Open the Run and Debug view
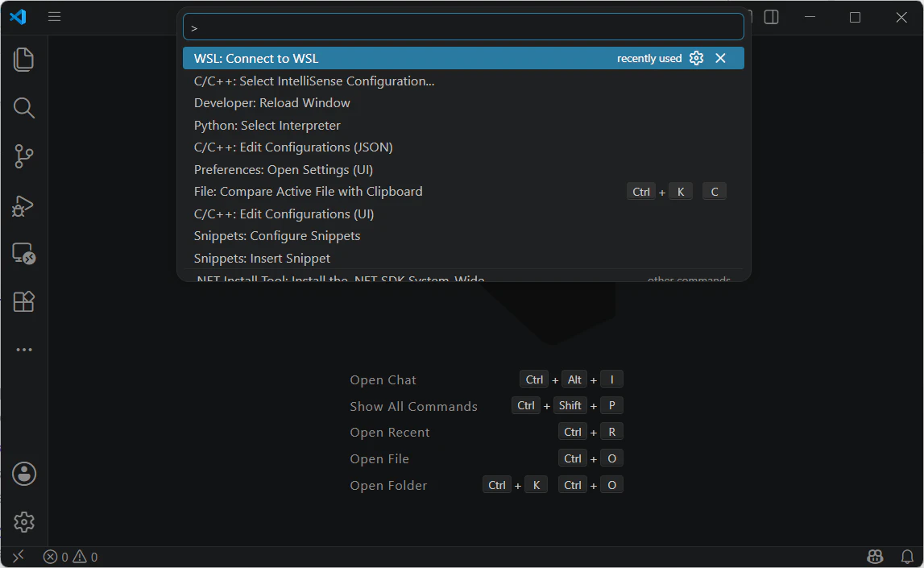This screenshot has width=924, height=568. [23, 205]
